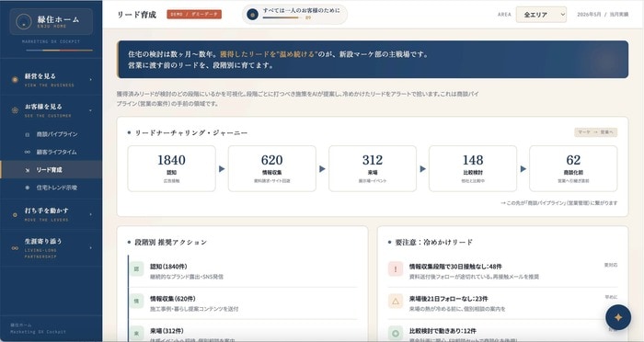Click the 経営を見る sidebar icon

(x=15, y=80)
